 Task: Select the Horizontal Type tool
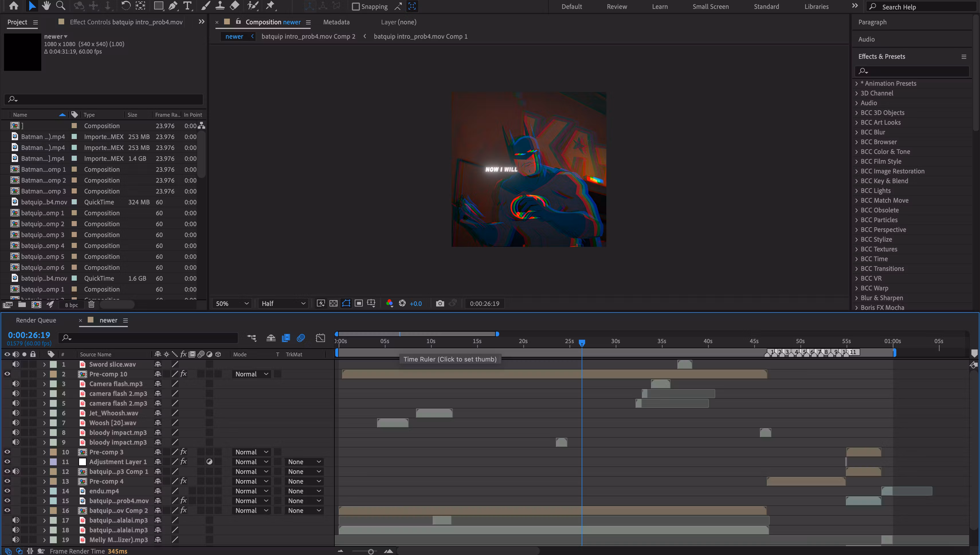187,6
